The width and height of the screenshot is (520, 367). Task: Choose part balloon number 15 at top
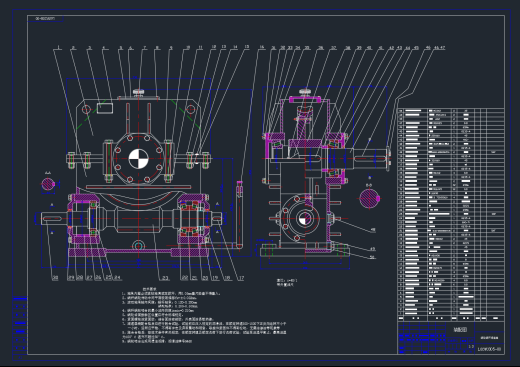[247, 47]
